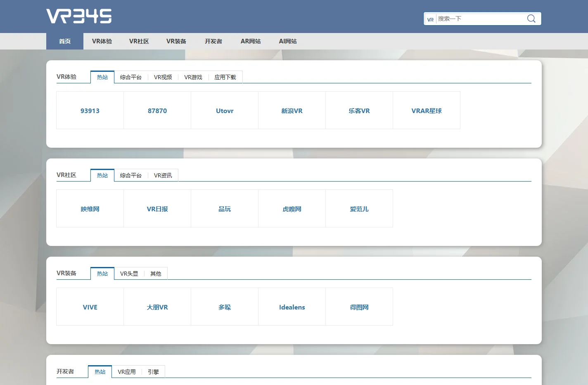The height and width of the screenshot is (385, 588).
Task: Click the VR体验 section heading
Action: pos(66,77)
